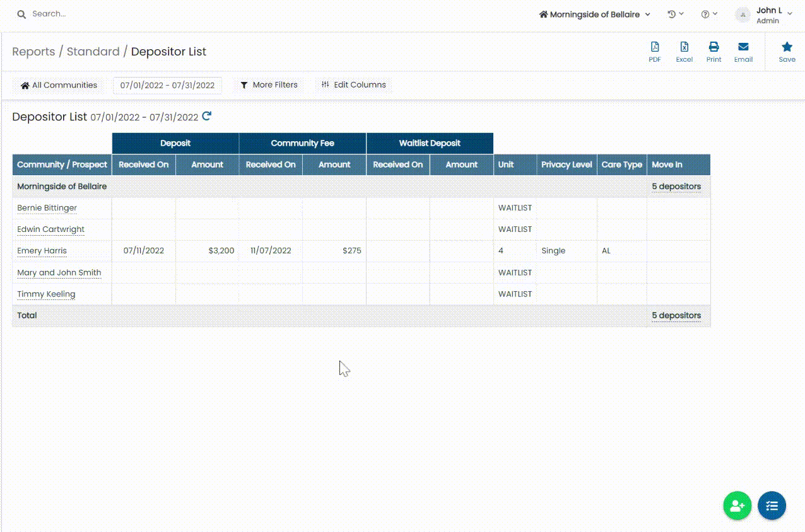Open More Filters
The image size is (805, 532).
tap(269, 85)
